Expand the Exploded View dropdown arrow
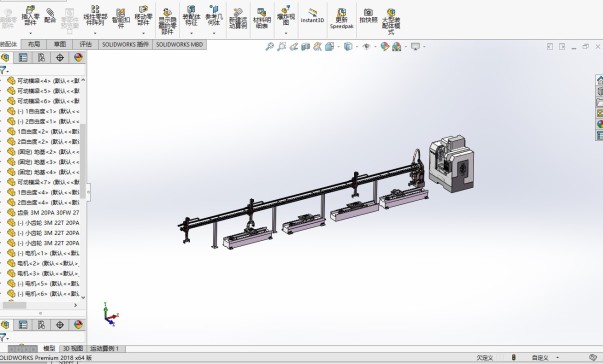 (286, 33)
